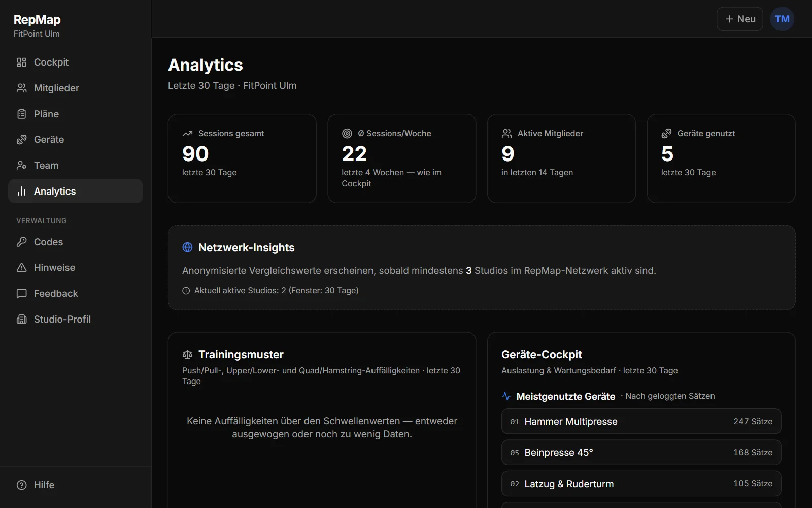Click the Trainingsmuster scales icon
812x508 pixels.
click(187, 354)
